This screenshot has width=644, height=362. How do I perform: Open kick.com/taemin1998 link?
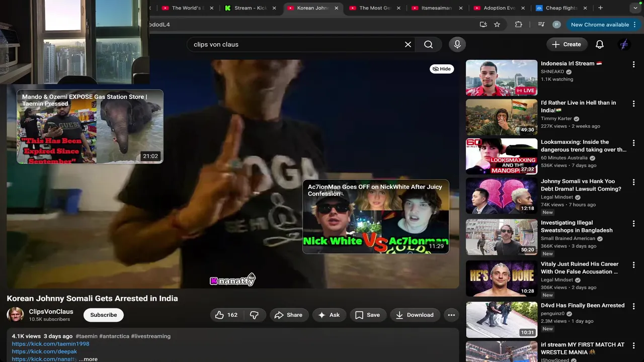(50, 344)
